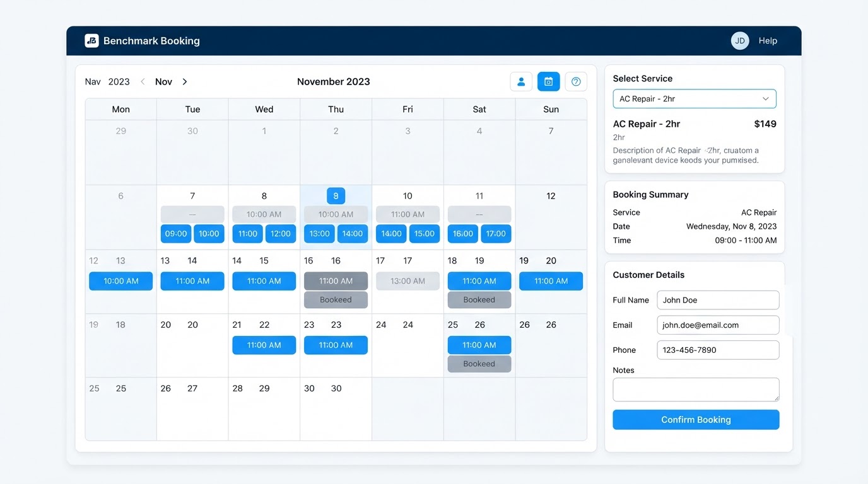This screenshot has height=484, width=868.
Task: Pick the 09:00 time slot
Action: coord(176,234)
